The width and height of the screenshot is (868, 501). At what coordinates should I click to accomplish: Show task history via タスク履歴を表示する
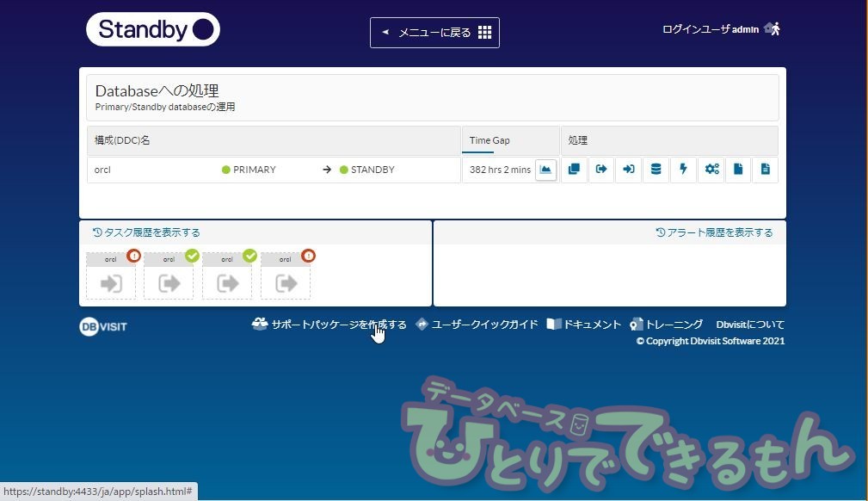(x=146, y=232)
